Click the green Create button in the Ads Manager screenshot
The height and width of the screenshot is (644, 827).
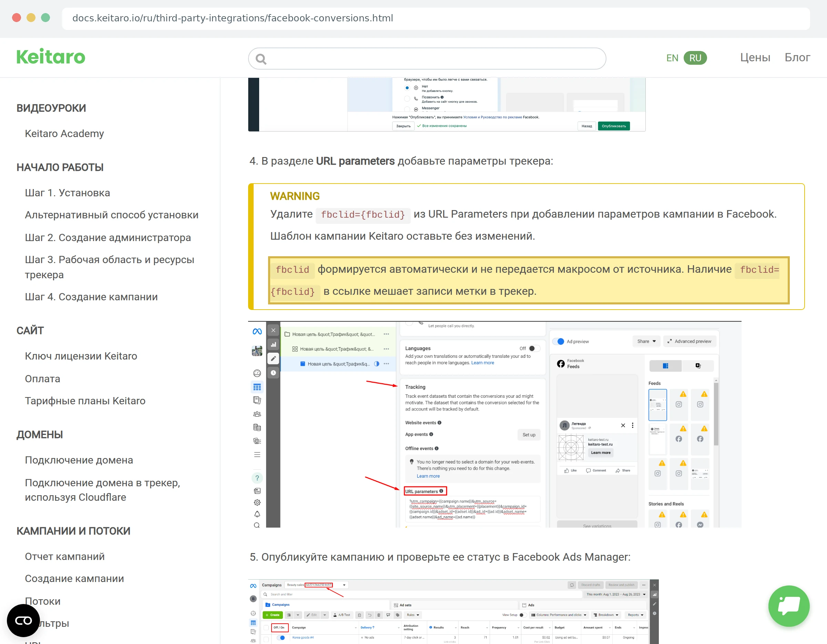tap(272, 615)
